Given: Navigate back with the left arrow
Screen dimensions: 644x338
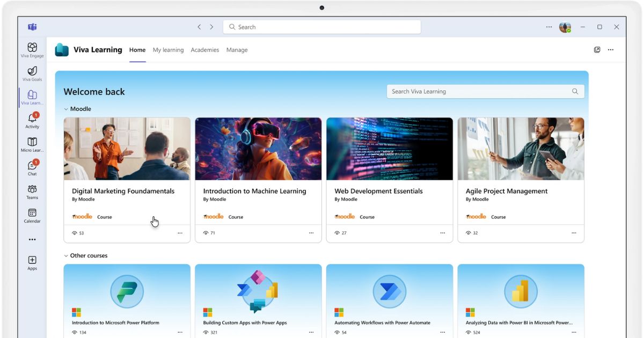Looking at the screenshot, I should click(199, 27).
